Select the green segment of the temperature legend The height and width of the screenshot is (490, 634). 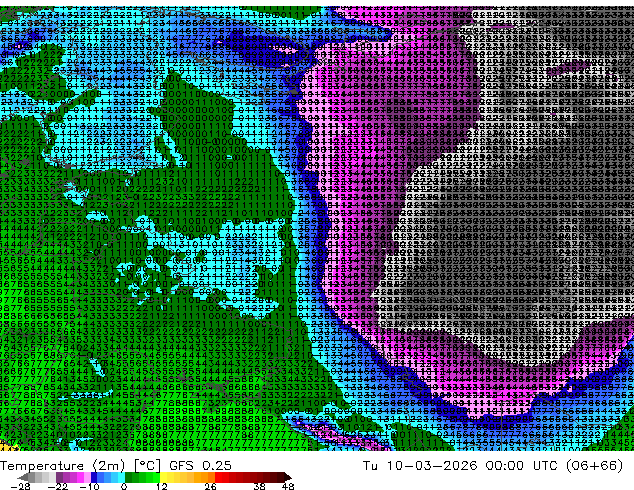click(x=142, y=477)
